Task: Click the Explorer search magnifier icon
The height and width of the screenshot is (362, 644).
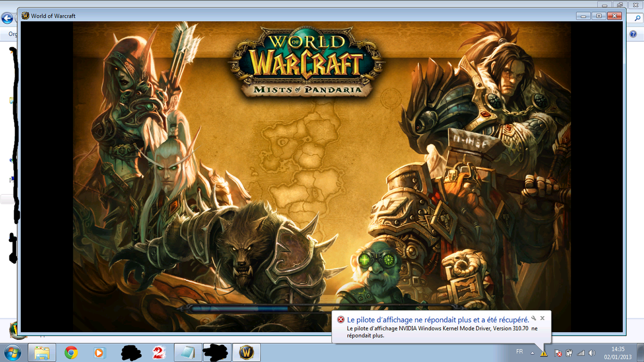Action: 637,19
